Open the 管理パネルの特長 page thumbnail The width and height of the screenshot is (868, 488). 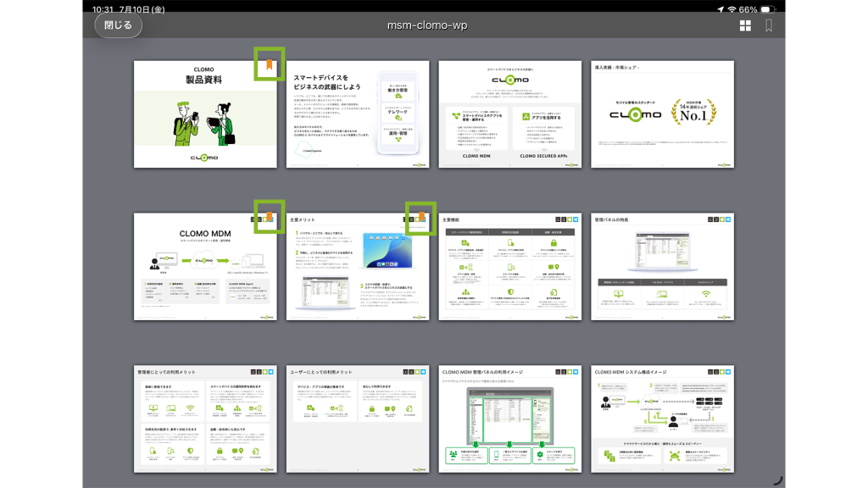[663, 267]
